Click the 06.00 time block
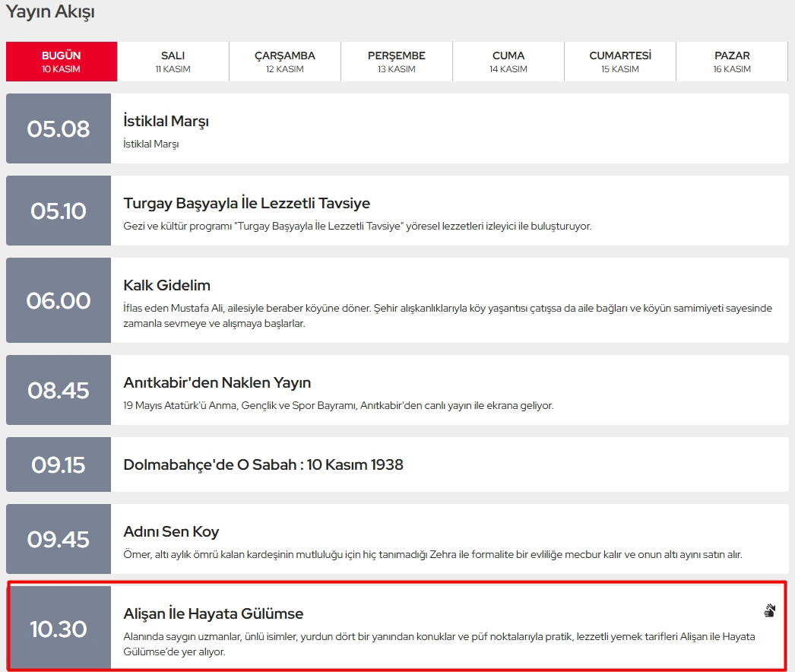This screenshot has width=795, height=672. [x=59, y=300]
